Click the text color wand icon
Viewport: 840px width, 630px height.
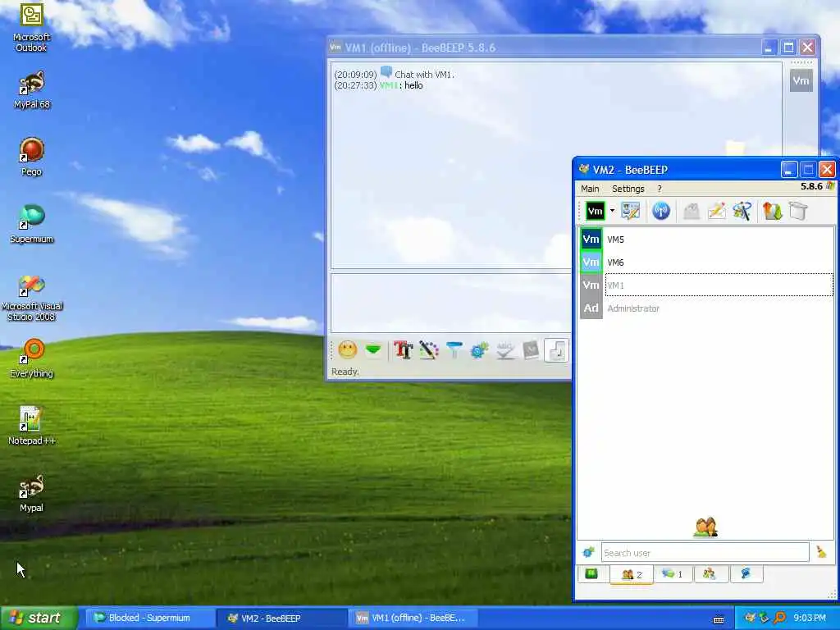pos(428,350)
